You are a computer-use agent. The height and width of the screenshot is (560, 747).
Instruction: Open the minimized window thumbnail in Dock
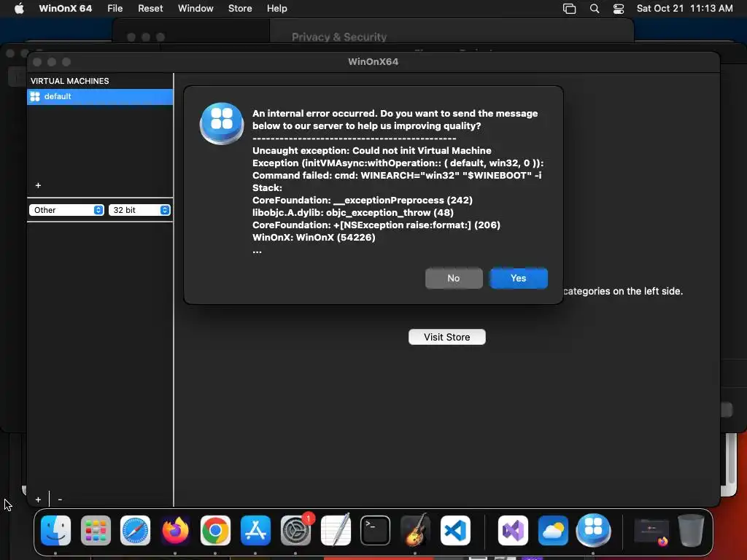(651, 532)
